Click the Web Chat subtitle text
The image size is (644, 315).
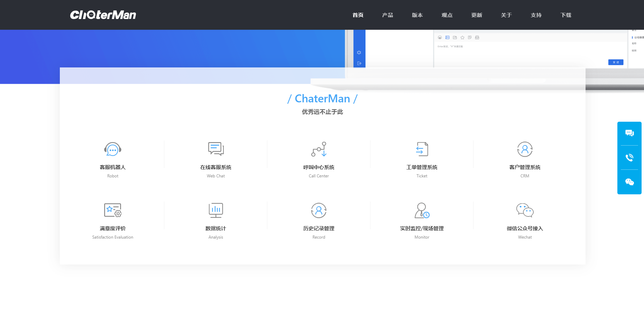coord(216,176)
